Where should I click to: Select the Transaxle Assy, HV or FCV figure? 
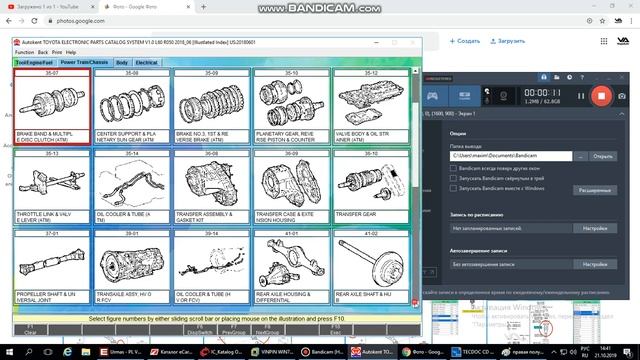tap(132, 267)
